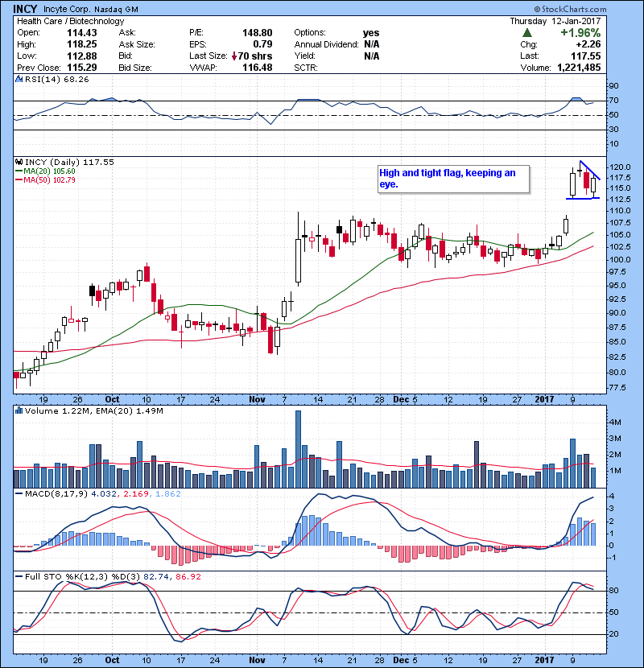Select the stochastic %D value 86.92
This screenshot has height=668, width=644.
coord(188,576)
